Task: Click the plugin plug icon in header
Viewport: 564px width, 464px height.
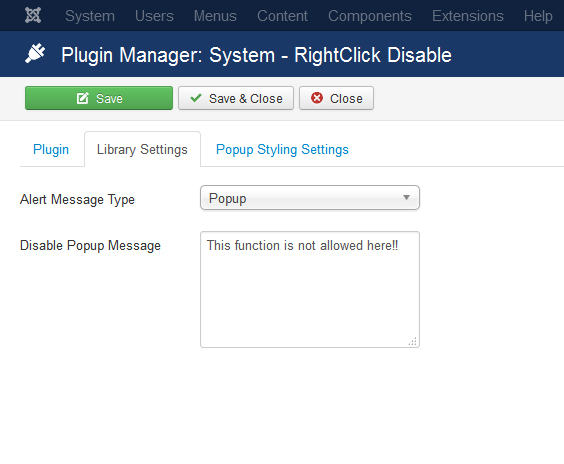Action: coord(35,54)
